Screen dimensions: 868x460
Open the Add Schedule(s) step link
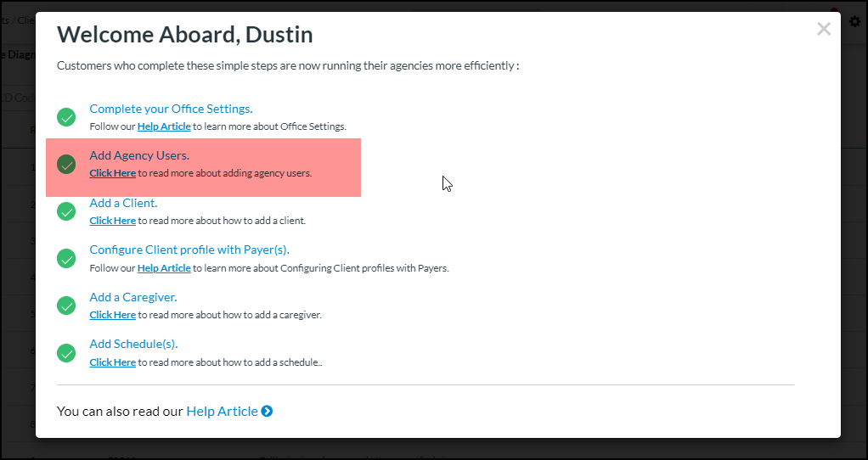click(x=133, y=344)
